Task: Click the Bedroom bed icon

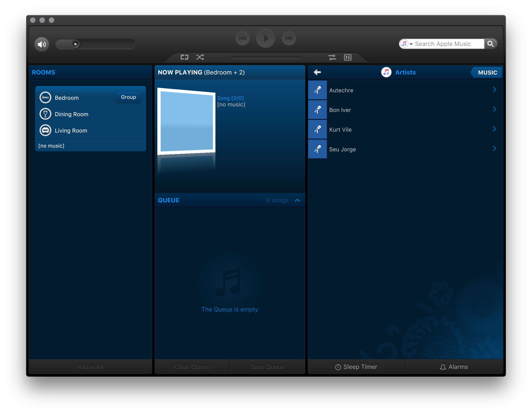Action: [x=45, y=98]
